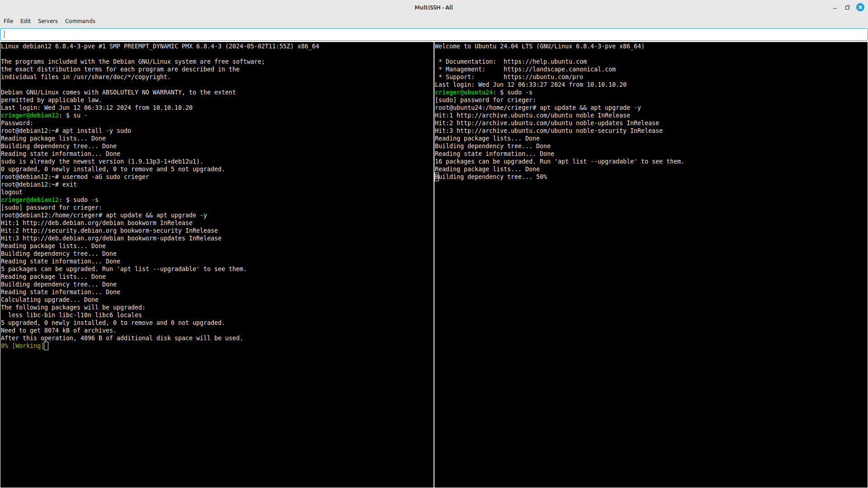Click 'Welcome to Ubuntu 24.04 LTS' header line
Viewport: 868px width, 488px height.
[540, 46]
